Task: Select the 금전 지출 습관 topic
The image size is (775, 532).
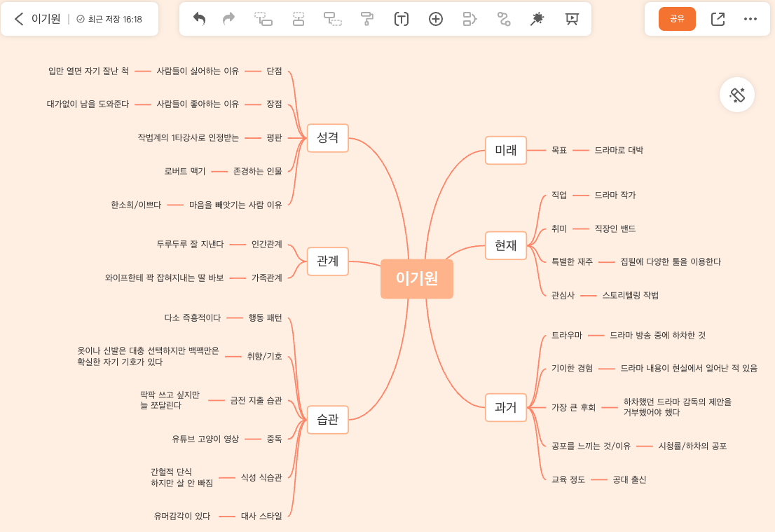Action: 256,400
